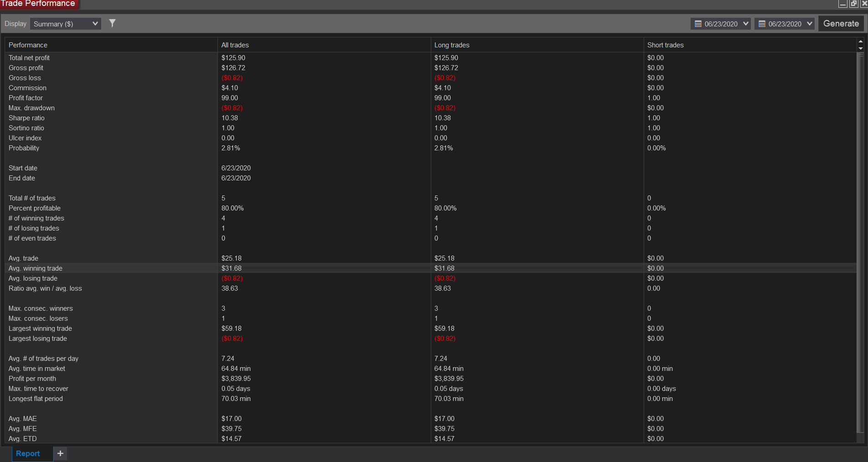Image resolution: width=868 pixels, height=462 pixels.
Task: Click scrollbar up arrow
Action: pos(860,41)
